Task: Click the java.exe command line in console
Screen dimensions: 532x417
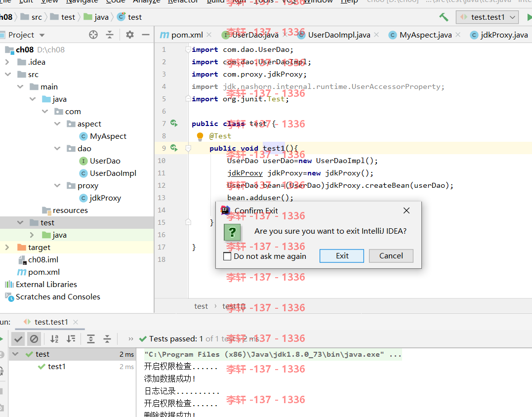Action: pyautogui.click(x=273, y=354)
